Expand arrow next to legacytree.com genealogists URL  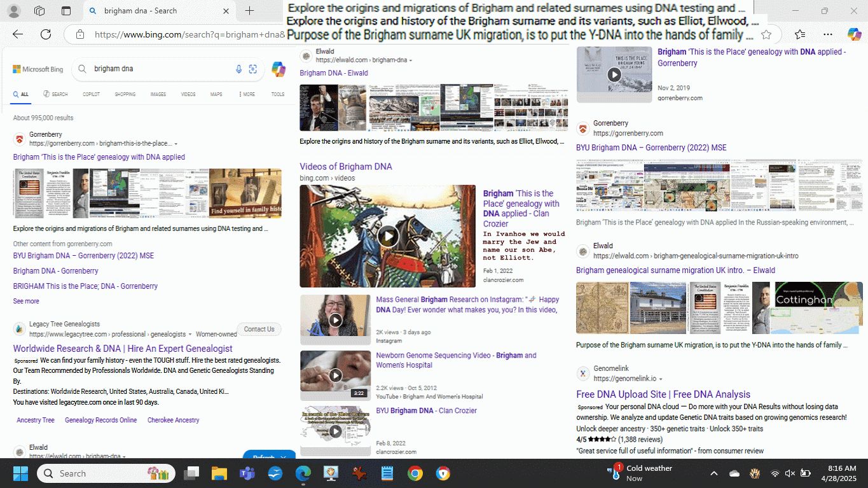coord(190,334)
